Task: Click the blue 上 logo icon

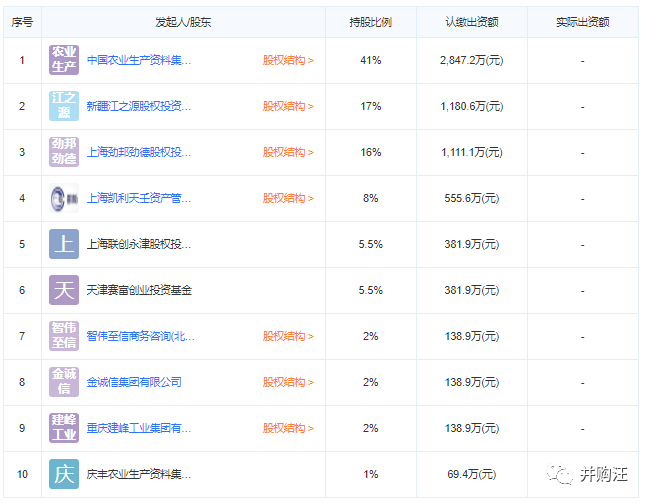Action: 64,244
